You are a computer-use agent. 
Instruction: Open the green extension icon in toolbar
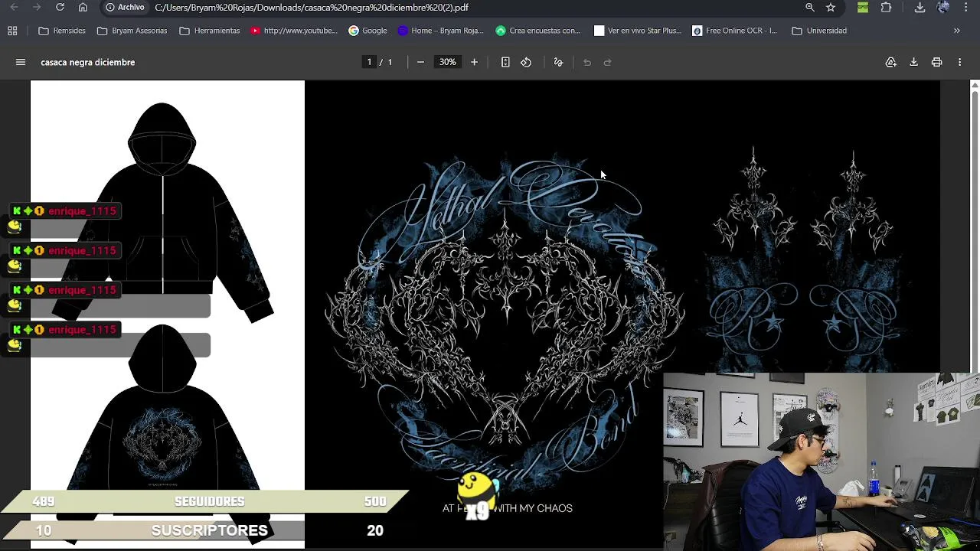[x=863, y=8]
